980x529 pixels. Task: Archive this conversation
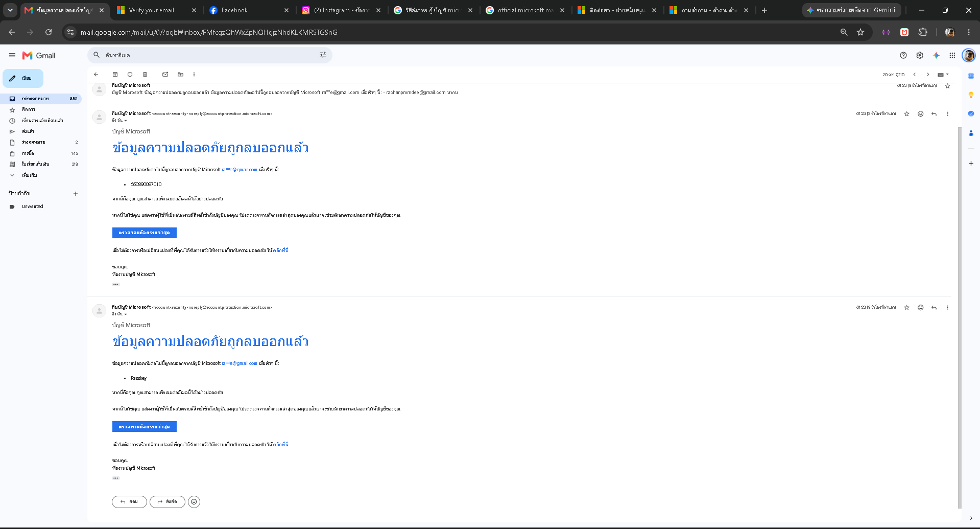coord(115,75)
